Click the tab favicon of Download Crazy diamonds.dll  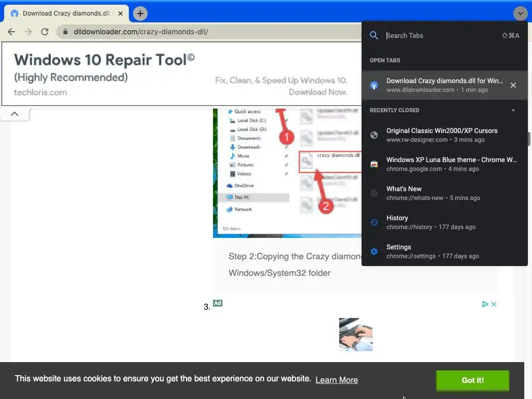point(15,14)
